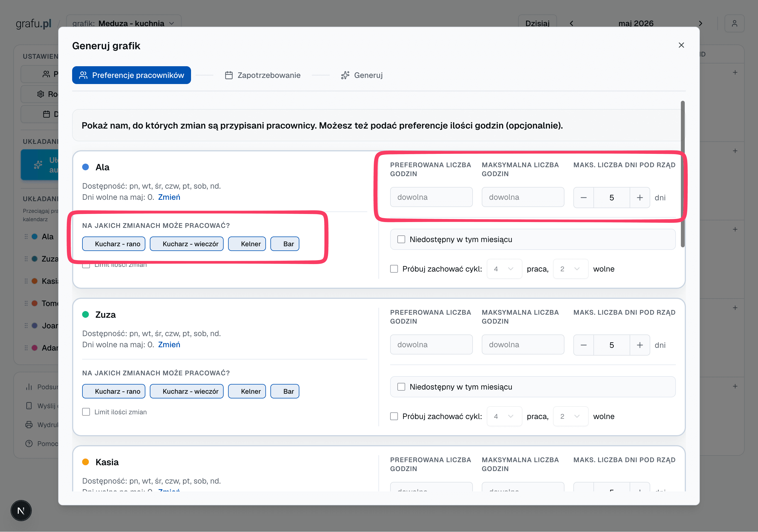Go to the Generuj step
758x532 pixels.
(x=362, y=75)
